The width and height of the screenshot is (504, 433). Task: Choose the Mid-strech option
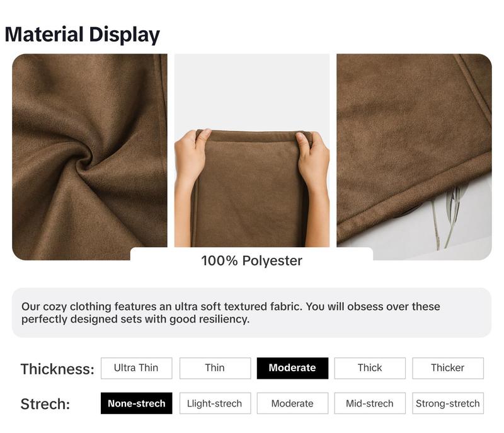pyautogui.click(x=370, y=403)
